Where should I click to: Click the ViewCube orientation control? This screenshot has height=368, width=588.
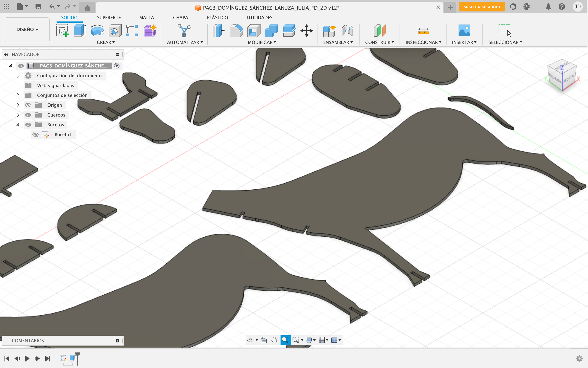coord(562,75)
